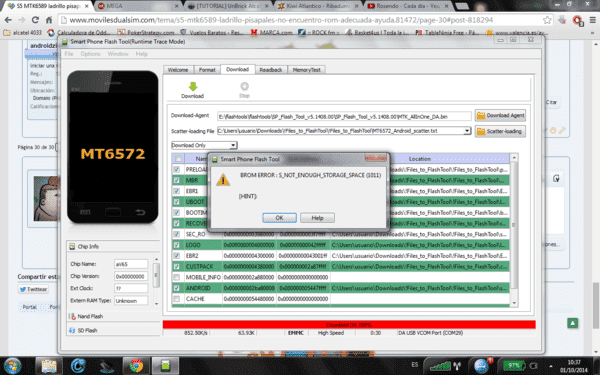Open Download Agent file browser
The width and height of the screenshot is (600, 375).
point(500,115)
